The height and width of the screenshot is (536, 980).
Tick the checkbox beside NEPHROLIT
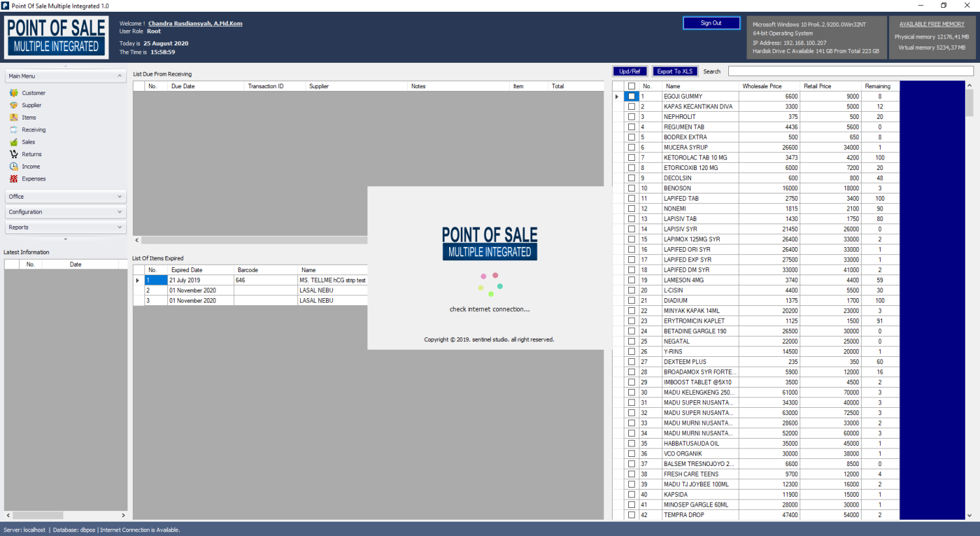(632, 117)
